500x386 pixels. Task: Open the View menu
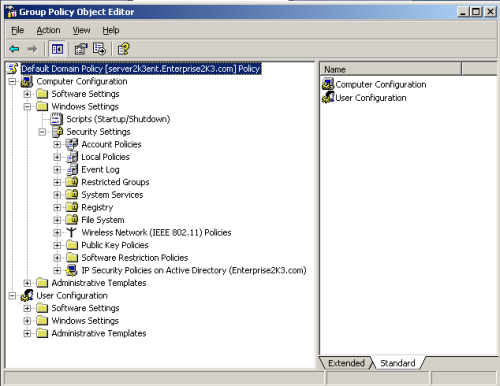click(81, 30)
